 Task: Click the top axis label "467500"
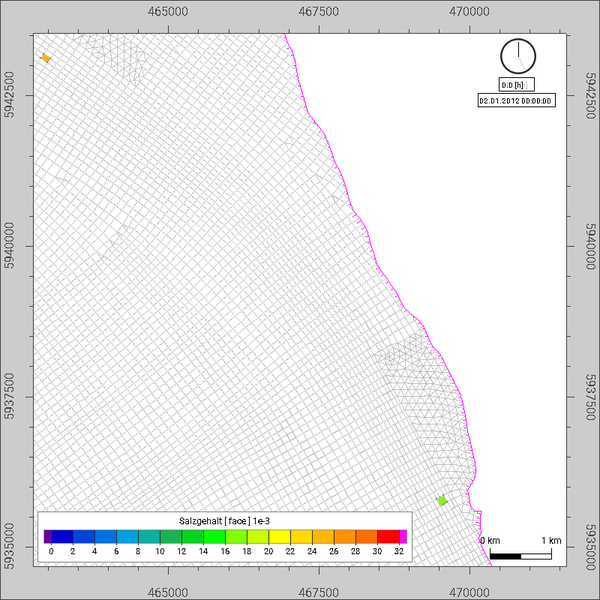[319, 11]
